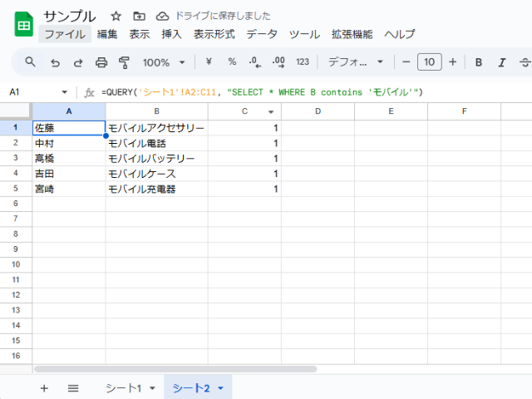This screenshot has height=399, width=532.
Task: Print the spreadsheet
Action: [101, 62]
